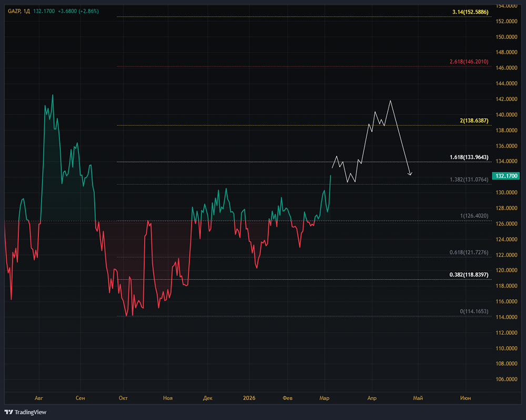The width and height of the screenshot is (526, 420).
Task: Click the 1.618 (133.9643) Fibonacci label
Action: point(469,157)
